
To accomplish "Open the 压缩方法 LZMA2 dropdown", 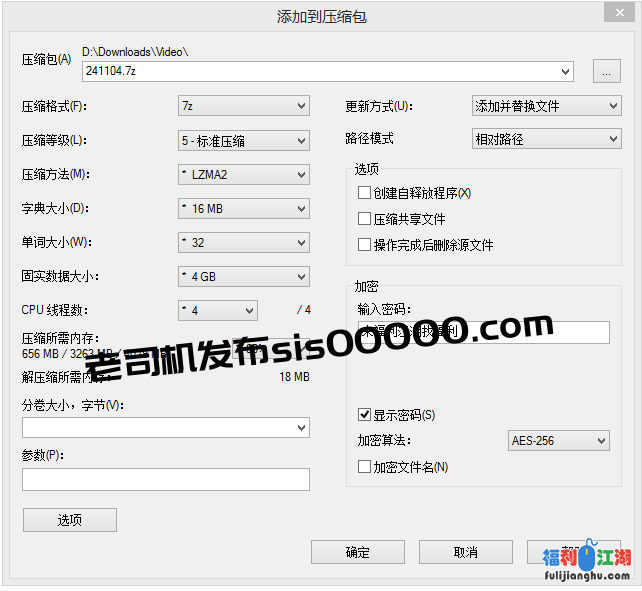I will coord(243,175).
